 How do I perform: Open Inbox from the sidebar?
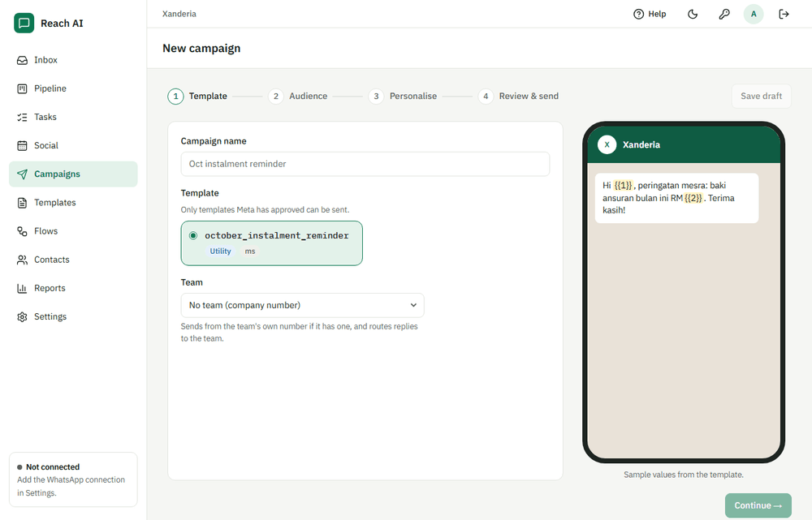[73, 60]
